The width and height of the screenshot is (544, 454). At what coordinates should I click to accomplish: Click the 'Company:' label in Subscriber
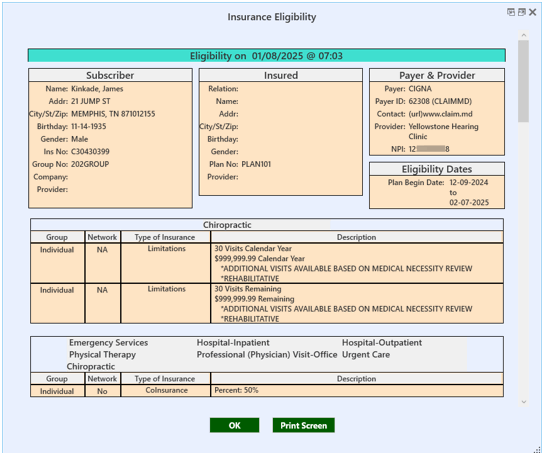(x=51, y=177)
